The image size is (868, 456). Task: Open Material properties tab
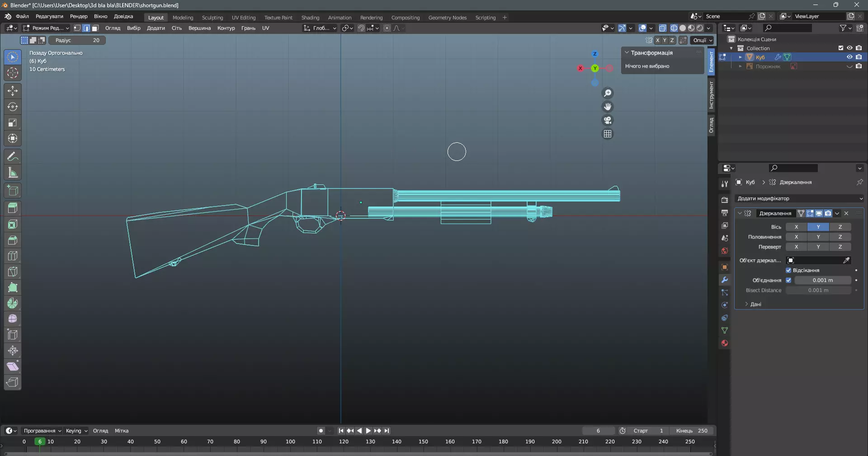pyautogui.click(x=725, y=343)
